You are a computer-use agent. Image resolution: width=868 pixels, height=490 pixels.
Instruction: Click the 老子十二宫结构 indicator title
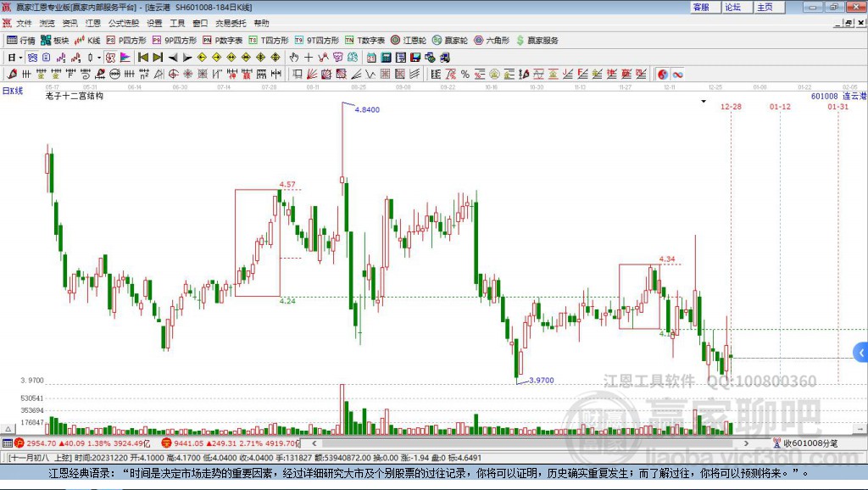click(x=75, y=96)
